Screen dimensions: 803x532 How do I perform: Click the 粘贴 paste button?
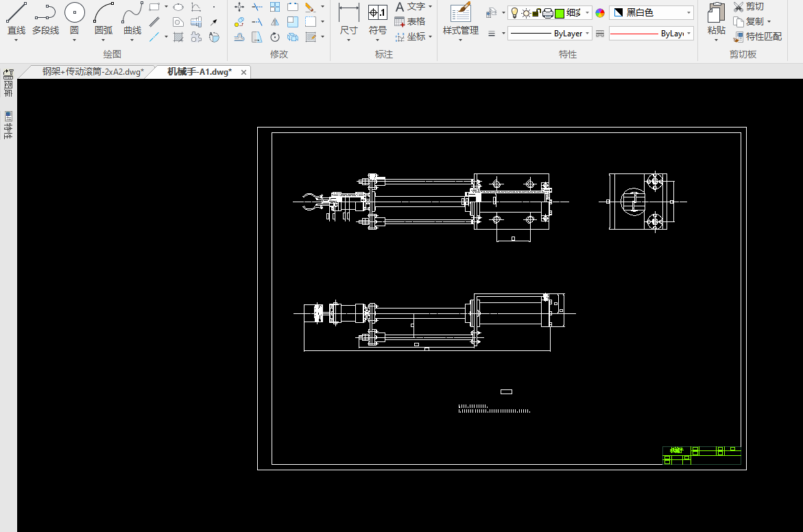(716, 19)
